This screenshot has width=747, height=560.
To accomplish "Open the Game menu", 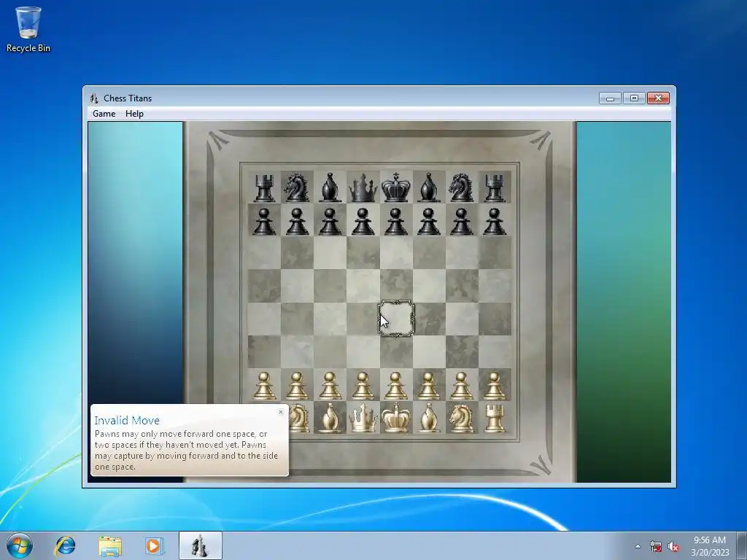I will coord(104,114).
